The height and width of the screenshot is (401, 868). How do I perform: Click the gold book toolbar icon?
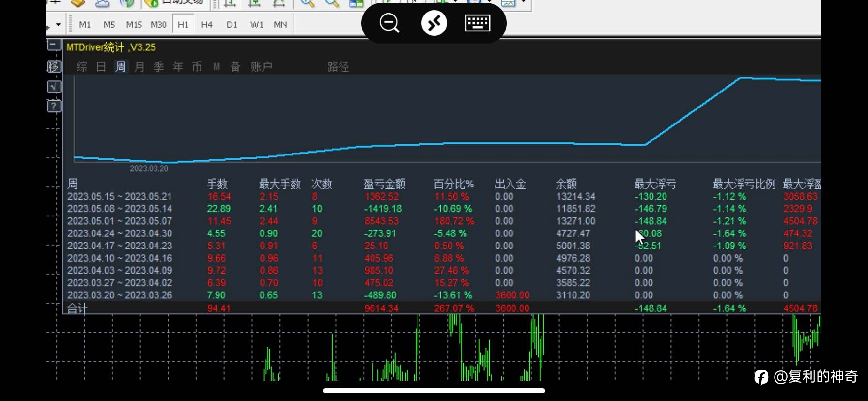click(x=77, y=3)
